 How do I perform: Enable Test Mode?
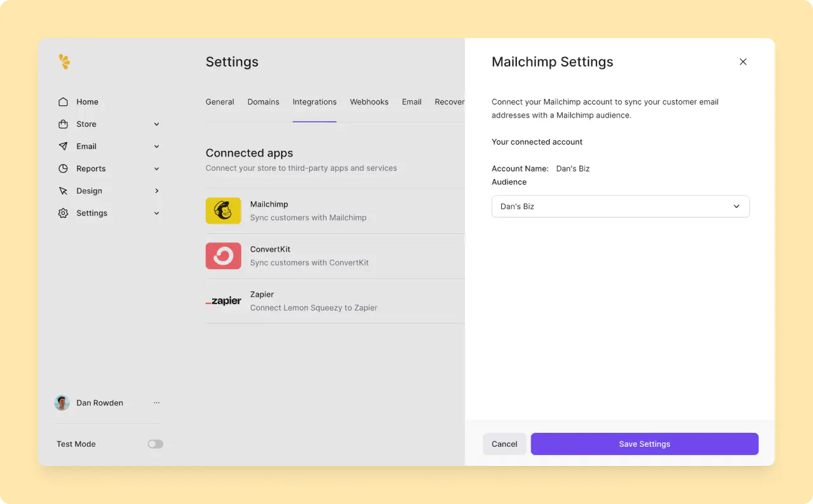click(155, 444)
